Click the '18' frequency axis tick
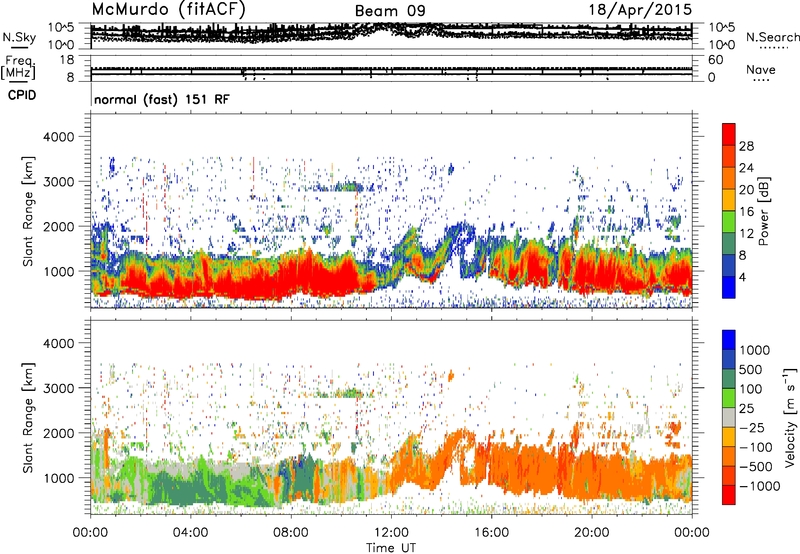Viewport: 800px width, 554px height. click(x=67, y=60)
